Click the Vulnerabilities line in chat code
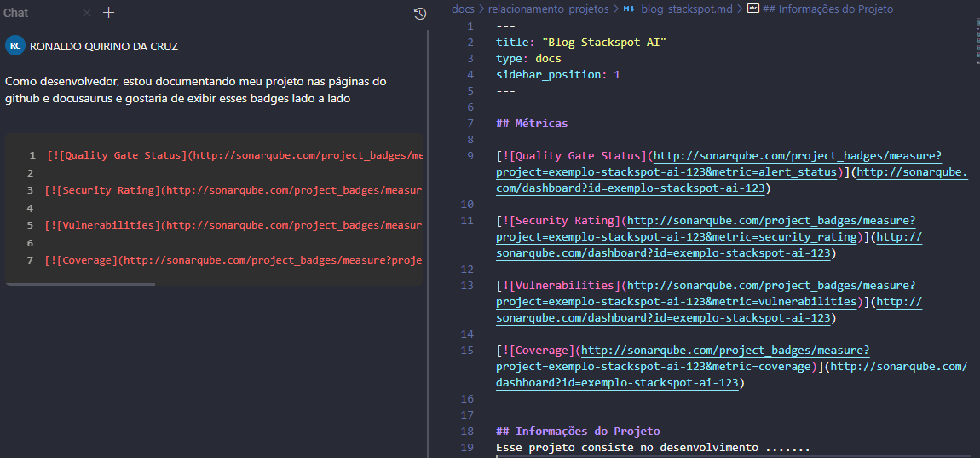 235,225
